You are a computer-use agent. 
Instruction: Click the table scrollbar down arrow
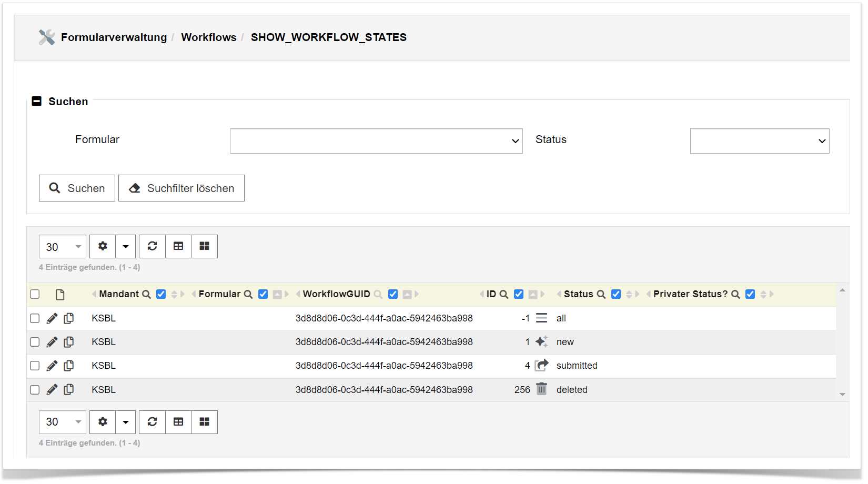click(x=842, y=395)
